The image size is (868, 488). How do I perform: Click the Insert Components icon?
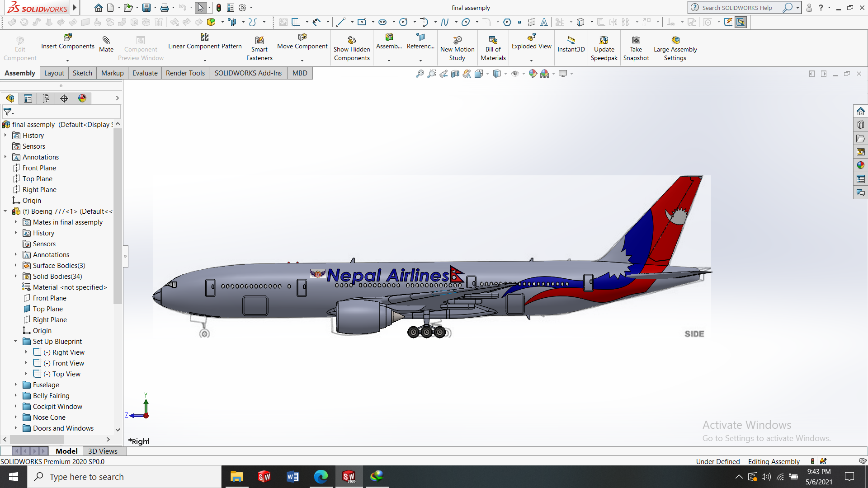click(x=68, y=38)
